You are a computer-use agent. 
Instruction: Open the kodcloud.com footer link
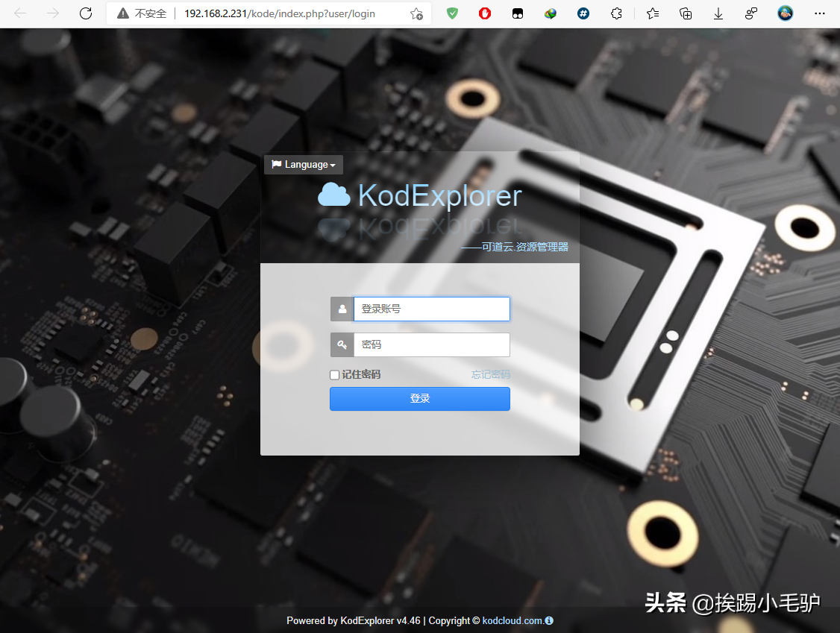pos(513,620)
